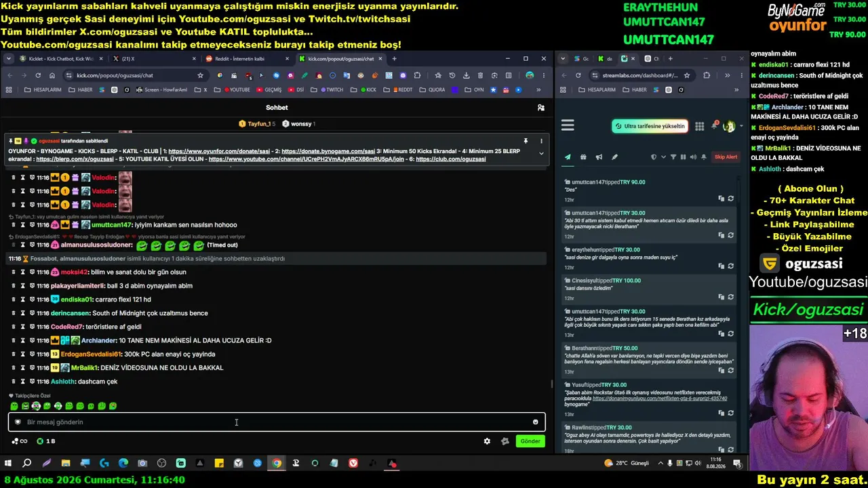
Task: Replay the Cinesisyul TRY 100.00 tip alert
Action: pos(730,297)
